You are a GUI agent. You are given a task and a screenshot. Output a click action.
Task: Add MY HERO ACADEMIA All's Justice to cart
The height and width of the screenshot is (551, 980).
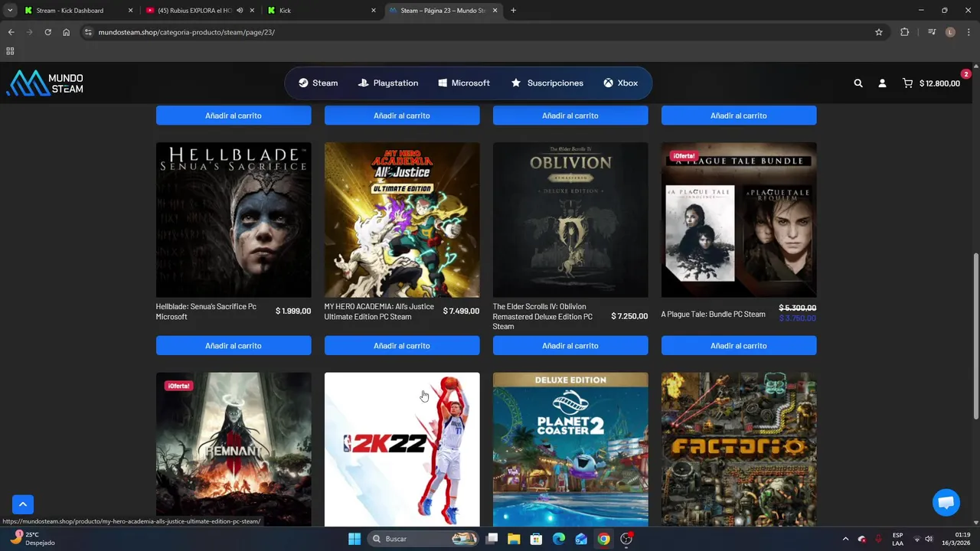[402, 346]
